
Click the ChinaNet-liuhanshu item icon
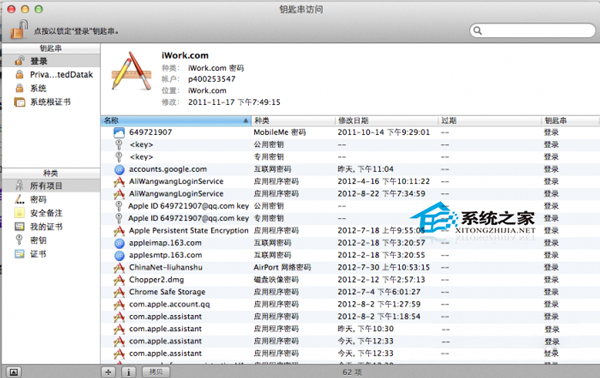point(119,267)
